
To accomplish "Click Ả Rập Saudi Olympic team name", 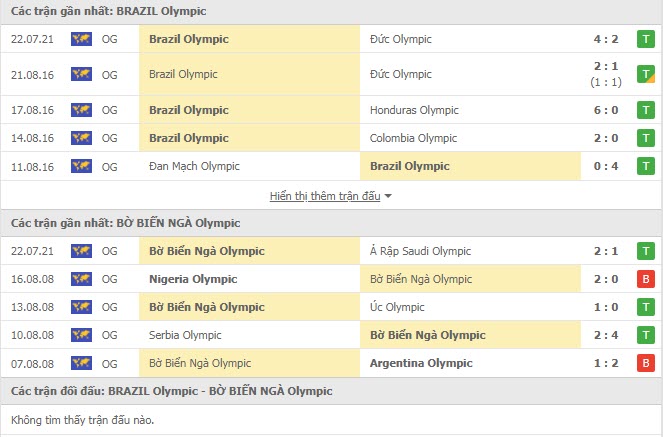I will point(418,251).
